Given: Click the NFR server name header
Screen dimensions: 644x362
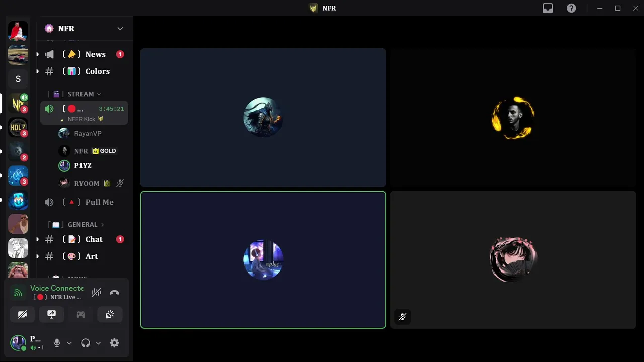Looking at the screenshot, I should tap(66, 29).
